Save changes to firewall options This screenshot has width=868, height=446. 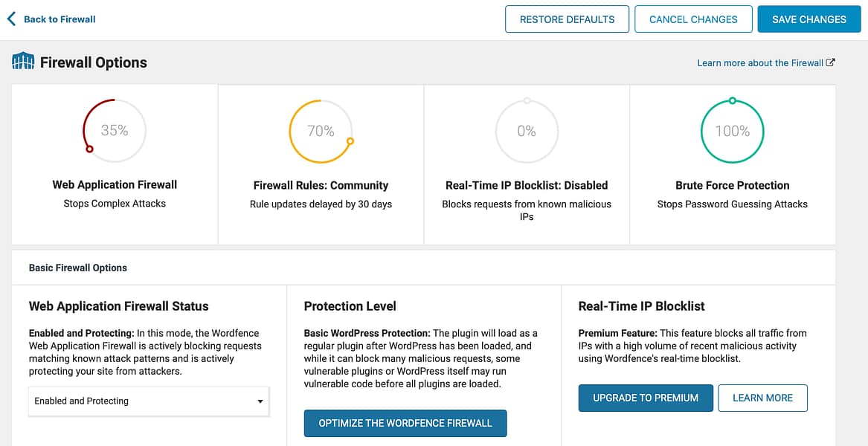(x=808, y=19)
